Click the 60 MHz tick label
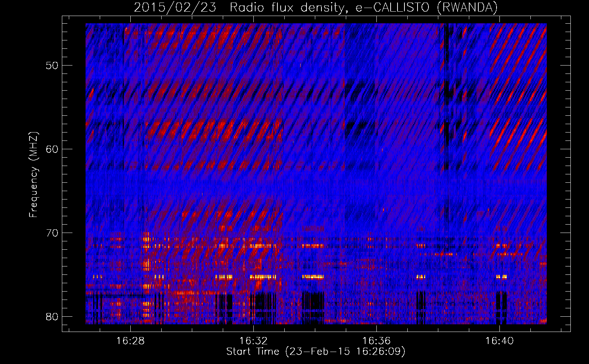Screen dimensions: 589x364 pyautogui.click(x=52, y=149)
